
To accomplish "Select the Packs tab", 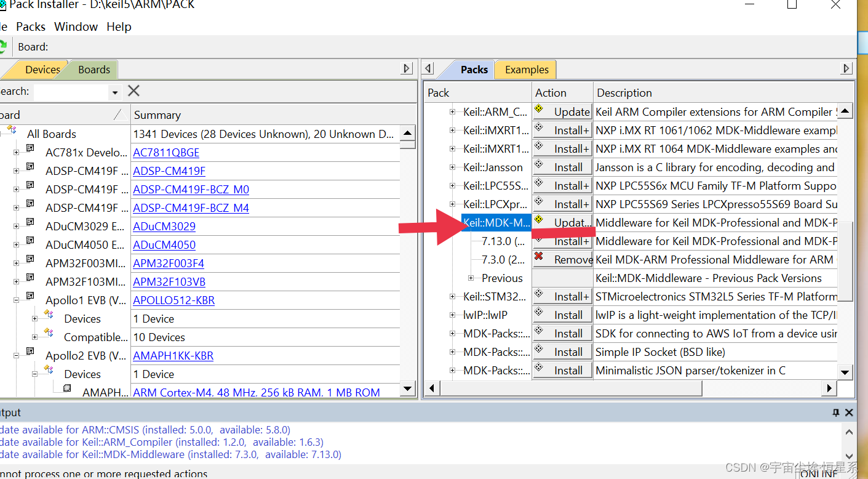I will [x=474, y=70].
